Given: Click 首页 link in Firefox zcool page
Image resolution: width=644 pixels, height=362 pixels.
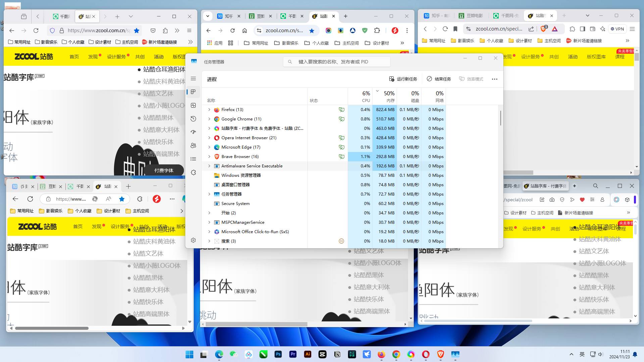Looking at the screenshot, I should point(74,57).
